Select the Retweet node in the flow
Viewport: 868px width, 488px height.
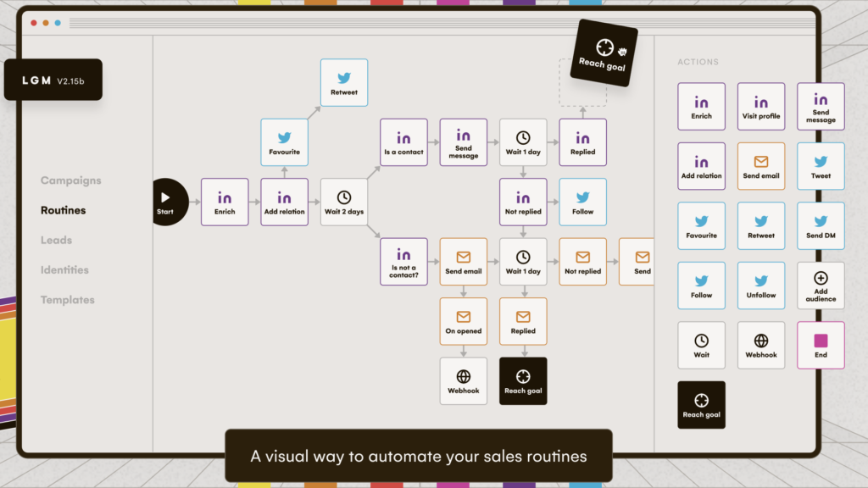click(344, 83)
